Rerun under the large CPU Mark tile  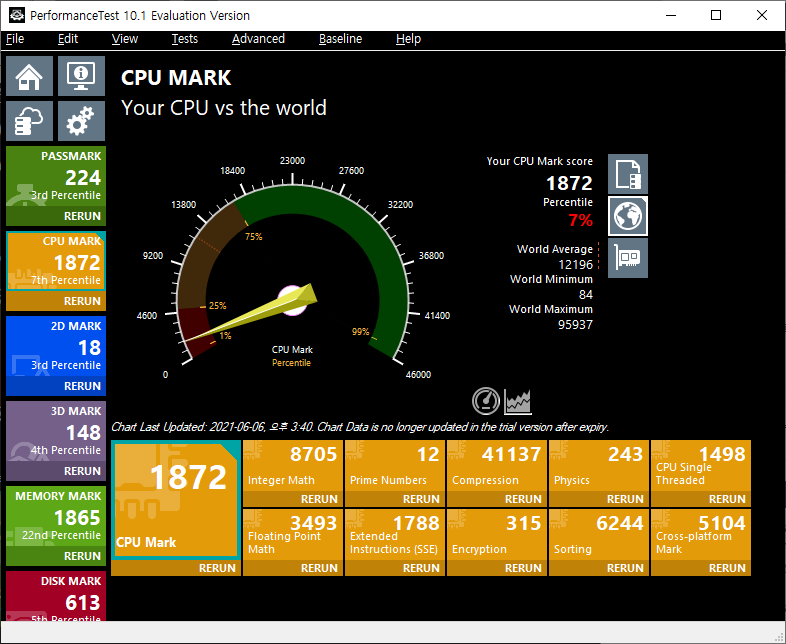tap(176, 568)
